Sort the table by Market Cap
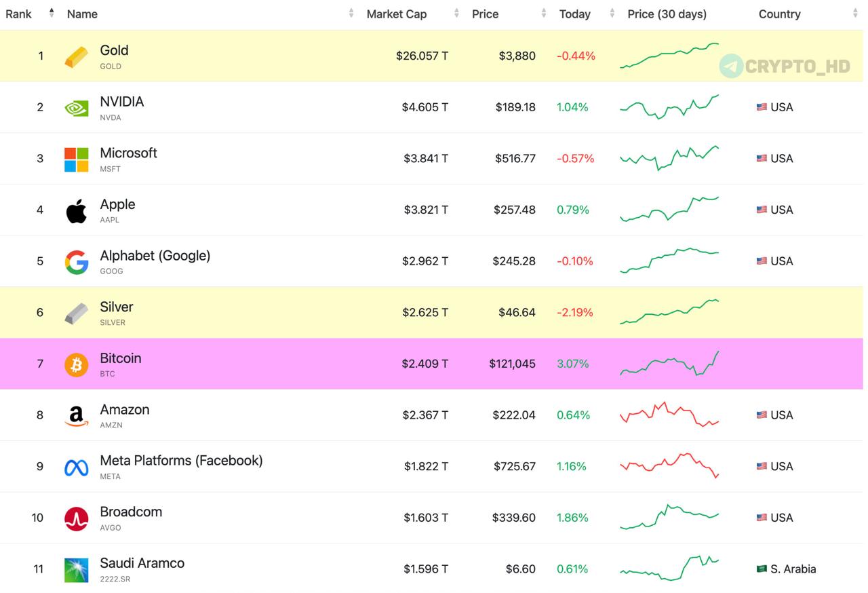868x593 pixels. click(x=397, y=14)
